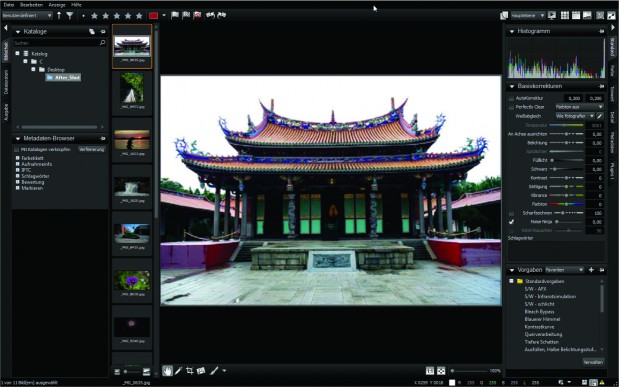Open the Benutzerdefiniert sort dropdown
The image size is (620, 387).
pos(27,15)
